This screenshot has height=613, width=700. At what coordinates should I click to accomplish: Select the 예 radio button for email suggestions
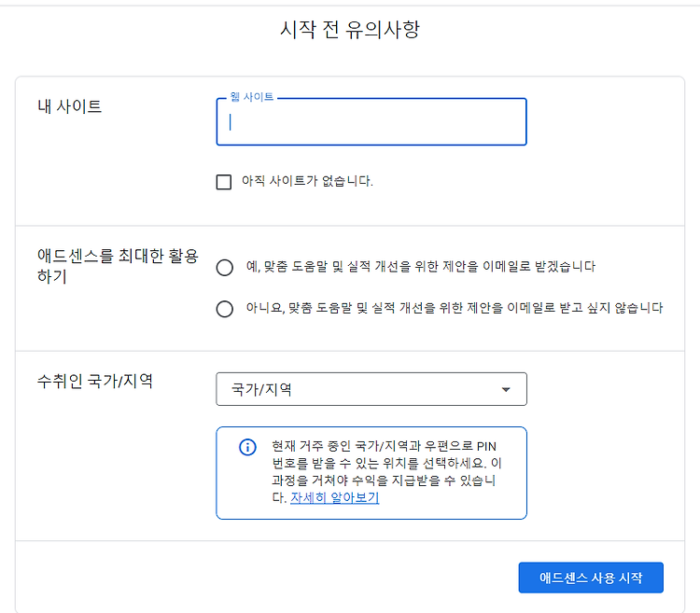click(x=225, y=268)
